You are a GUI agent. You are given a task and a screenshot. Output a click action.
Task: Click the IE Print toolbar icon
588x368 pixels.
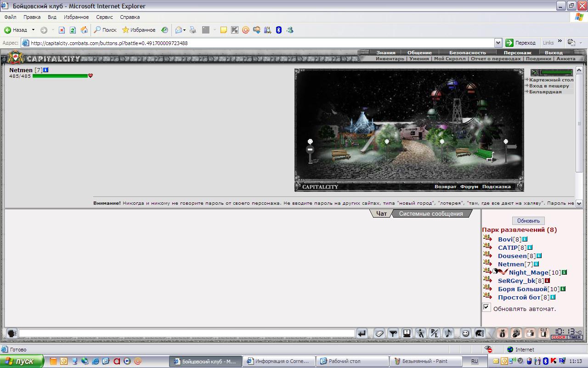tap(193, 30)
